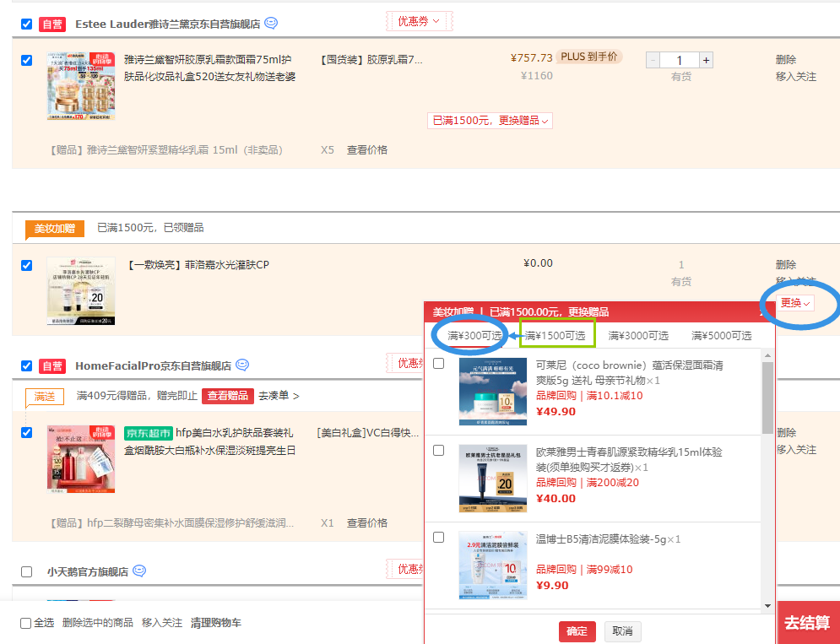Image resolution: width=840 pixels, height=644 pixels.
Task: Click 删除 for the 菲洛嘉 gift item
Action: tap(786, 265)
